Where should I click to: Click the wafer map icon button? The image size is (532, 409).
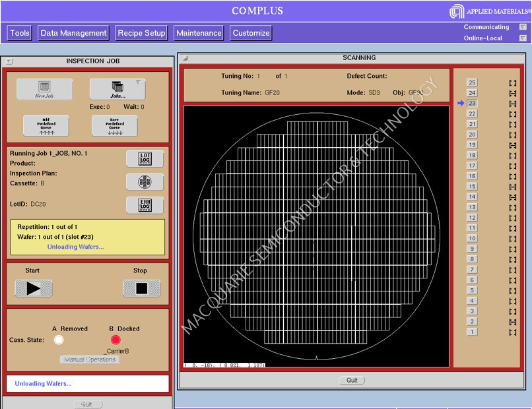[145, 182]
